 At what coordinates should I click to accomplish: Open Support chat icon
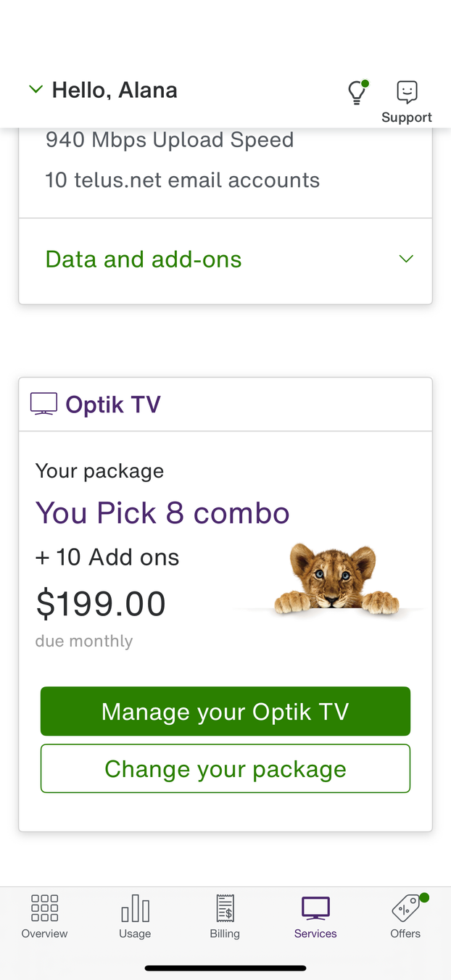tap(407, 92)
